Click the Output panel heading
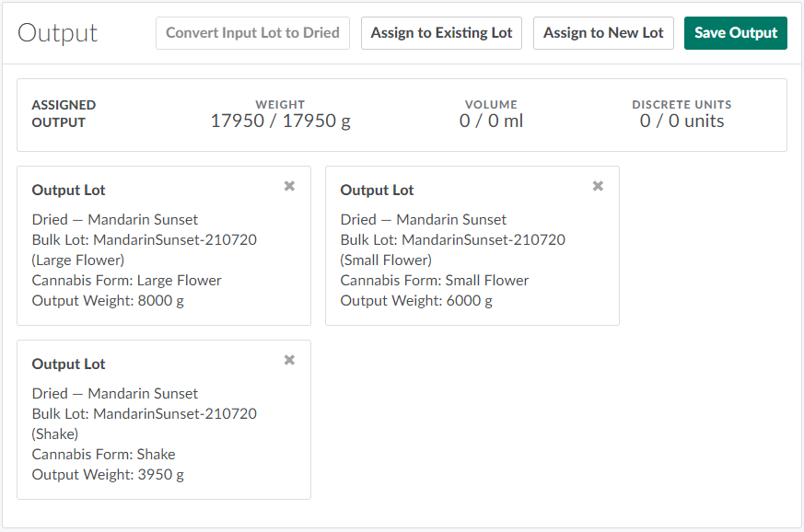 58,33
